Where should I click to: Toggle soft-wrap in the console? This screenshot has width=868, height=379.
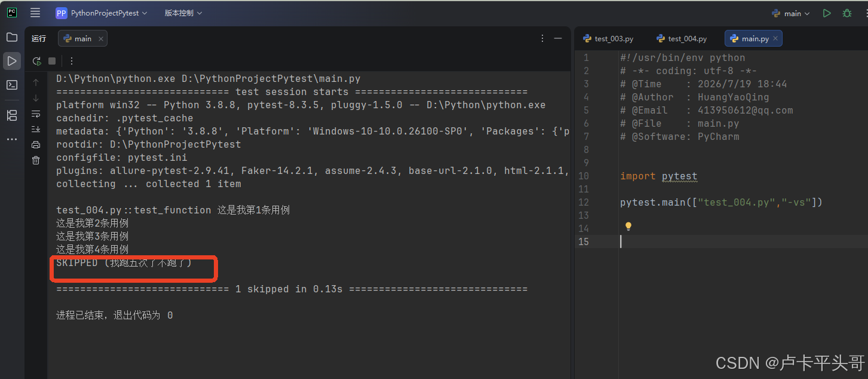tap(36, 114)
